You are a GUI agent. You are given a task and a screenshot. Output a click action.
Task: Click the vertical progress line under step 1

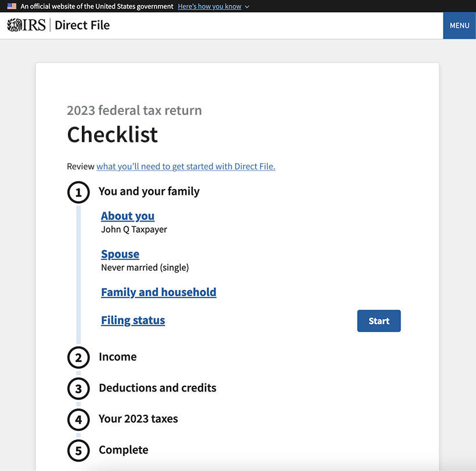78,273
